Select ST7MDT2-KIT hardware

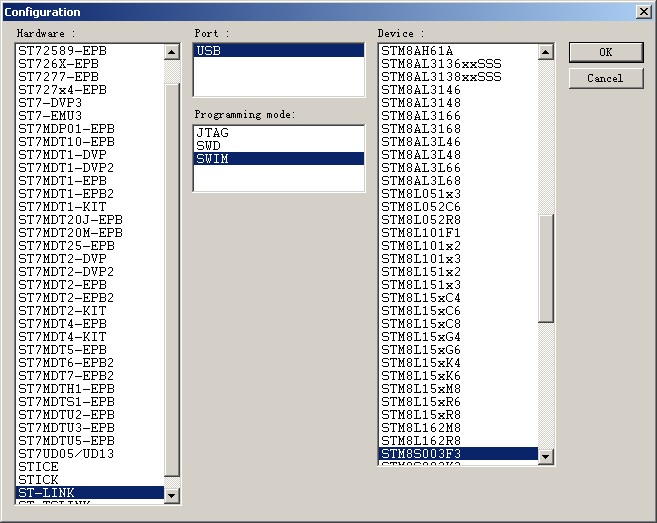(90, 311)
